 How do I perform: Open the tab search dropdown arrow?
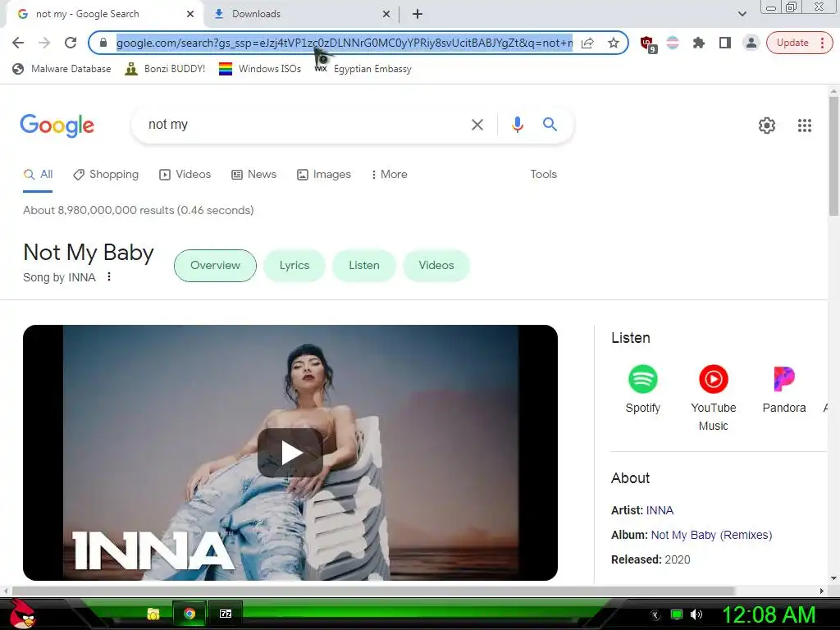[x=742, y=14]
